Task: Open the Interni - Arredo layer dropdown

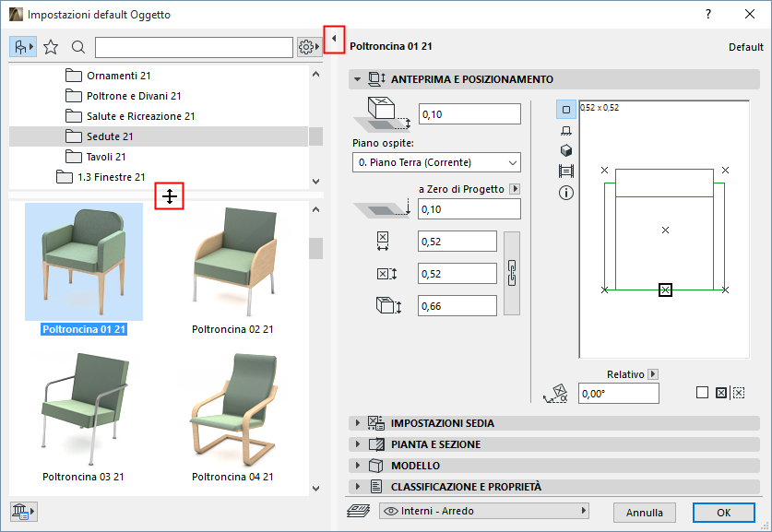Action: pos(484,511)
